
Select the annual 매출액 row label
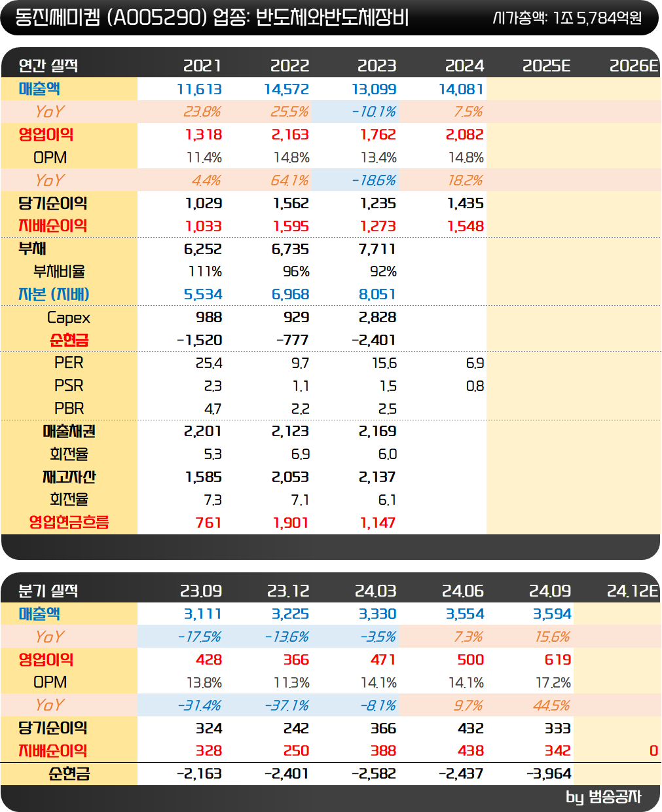click(x=39, y=89)
